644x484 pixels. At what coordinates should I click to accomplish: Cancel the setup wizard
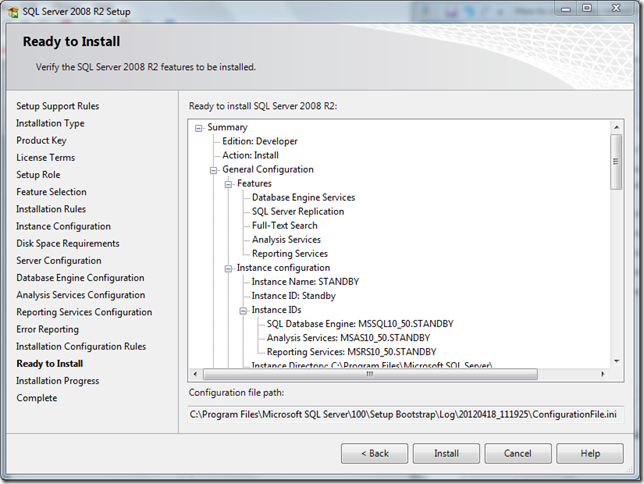pyautogui.click(x=518, y=454)
